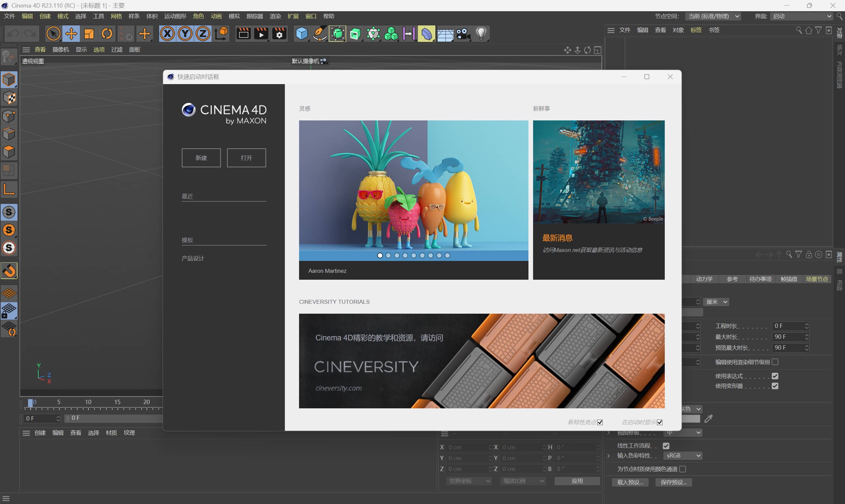This screenshot has height=504, width=845.
Task: Expand the 输入色彩特性 section arrow
Action: (x=609, y=456)
